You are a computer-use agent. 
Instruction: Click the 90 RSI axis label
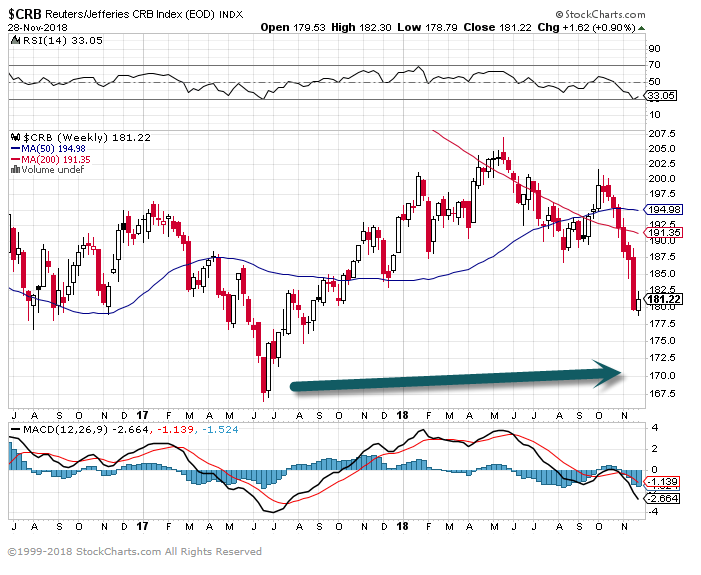(x=655, y=49)
